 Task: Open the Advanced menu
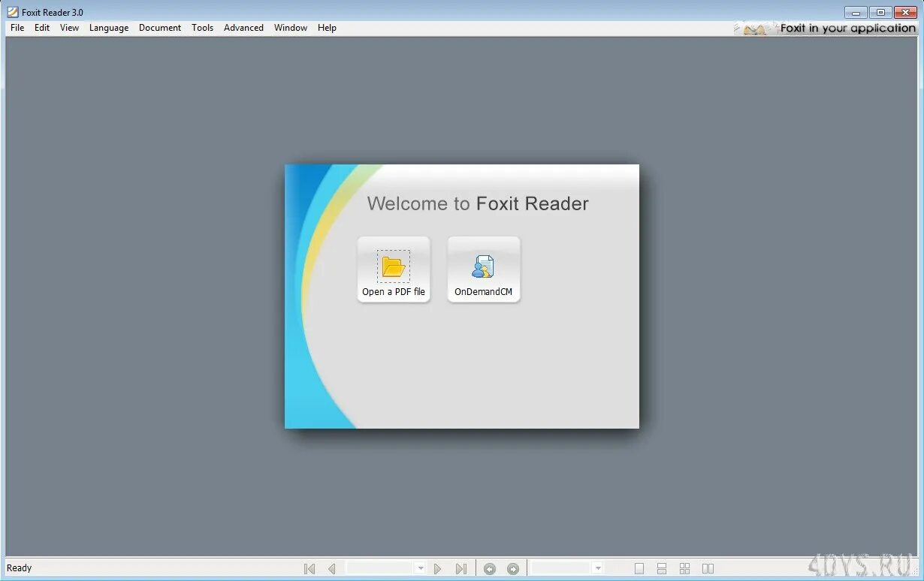point(243,28)
